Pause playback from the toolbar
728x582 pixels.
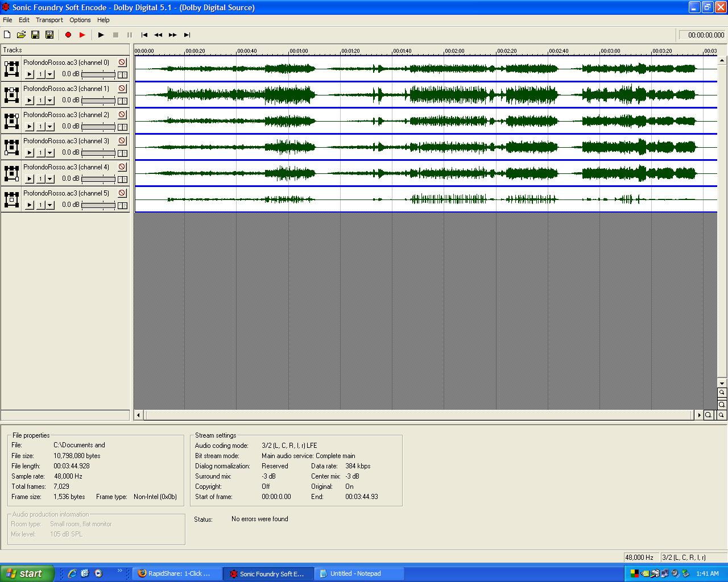point(130,35)
